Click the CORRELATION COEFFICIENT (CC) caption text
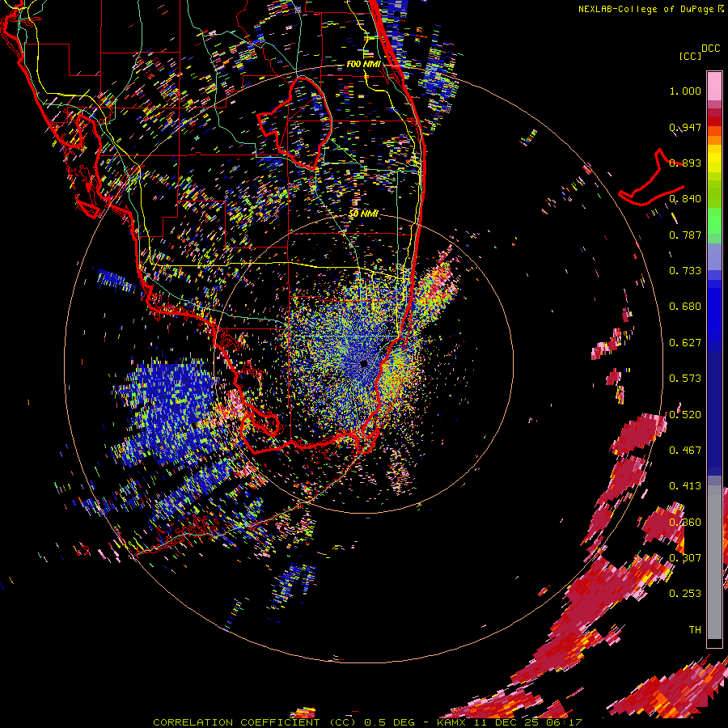728x728 pixels. coord(255,722)
